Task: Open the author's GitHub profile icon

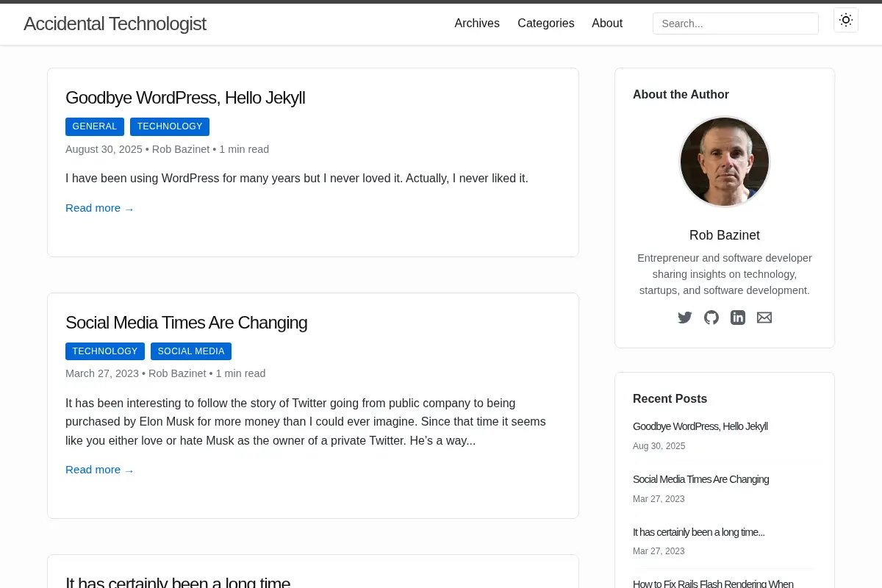Action: point(711,318)
